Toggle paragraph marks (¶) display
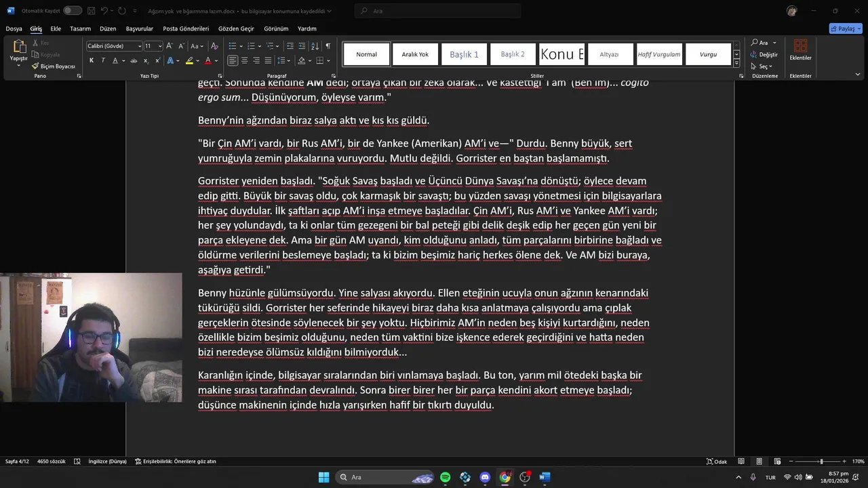 328,46
